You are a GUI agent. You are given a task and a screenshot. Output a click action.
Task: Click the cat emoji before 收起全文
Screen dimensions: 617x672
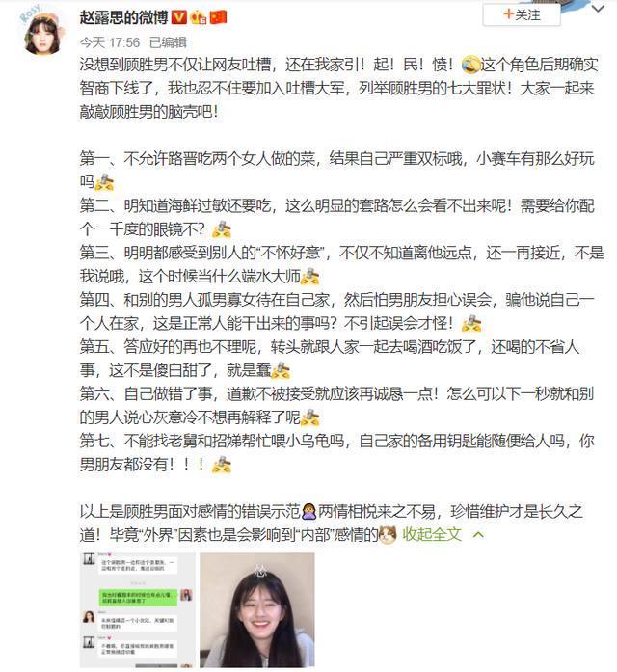point(388,534)
